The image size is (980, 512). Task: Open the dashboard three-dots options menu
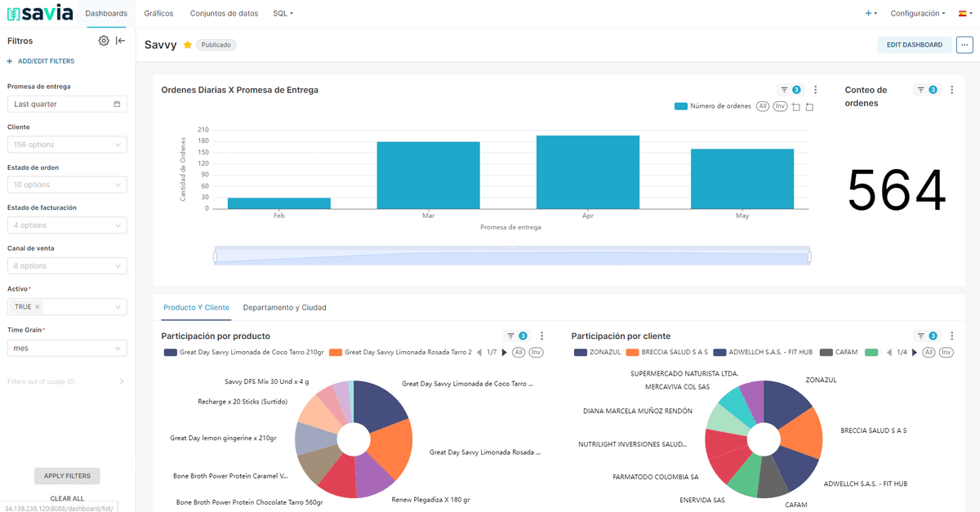965,45
